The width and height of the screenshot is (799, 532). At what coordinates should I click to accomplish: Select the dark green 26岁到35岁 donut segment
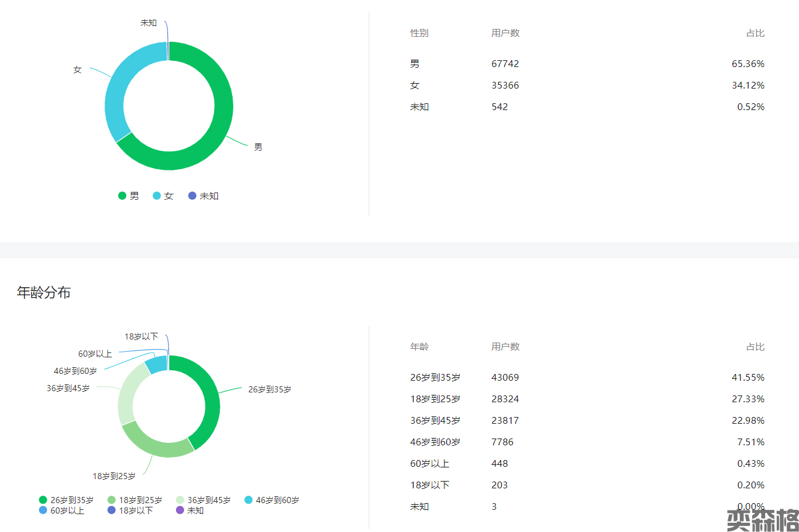click(x=209, y=400)
